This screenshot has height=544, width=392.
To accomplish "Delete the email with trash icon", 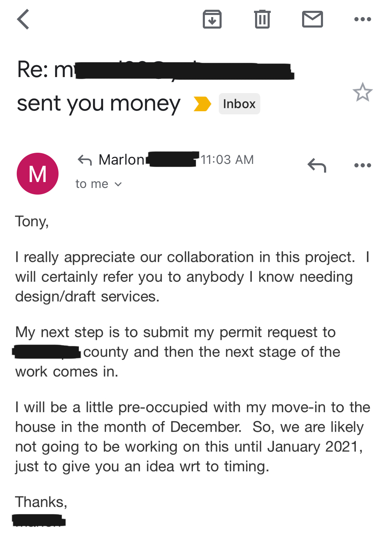I will [x=262, y=19].
